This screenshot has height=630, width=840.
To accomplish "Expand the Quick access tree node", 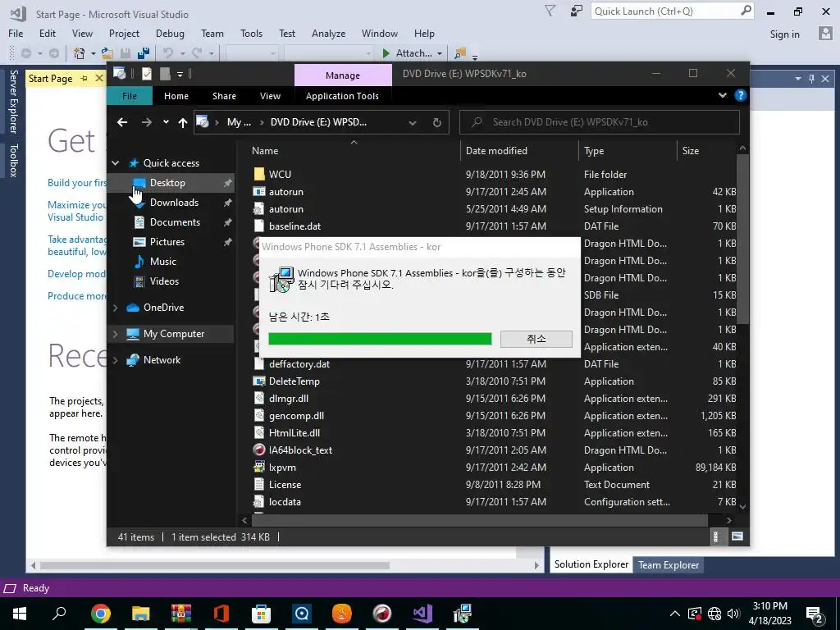I will pos(115,163).
